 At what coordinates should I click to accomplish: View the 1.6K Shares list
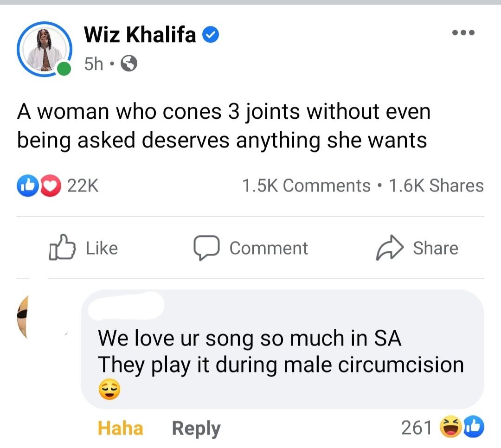coord(437,186)
